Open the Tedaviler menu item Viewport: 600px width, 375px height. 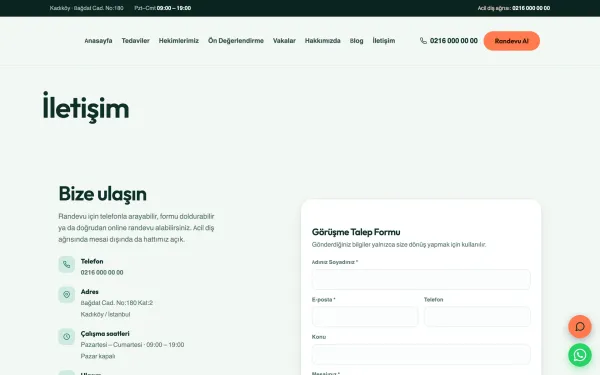pos(135,41)
